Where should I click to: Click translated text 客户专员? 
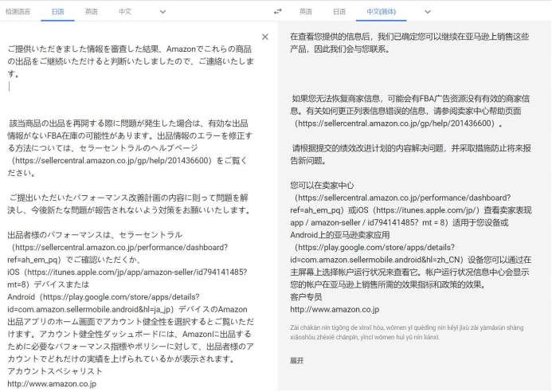[306, 297]
